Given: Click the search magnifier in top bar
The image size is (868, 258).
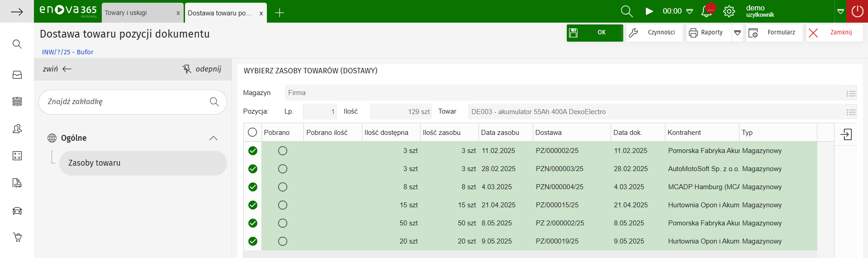Looking at the screenshot, I should [626, 11].
